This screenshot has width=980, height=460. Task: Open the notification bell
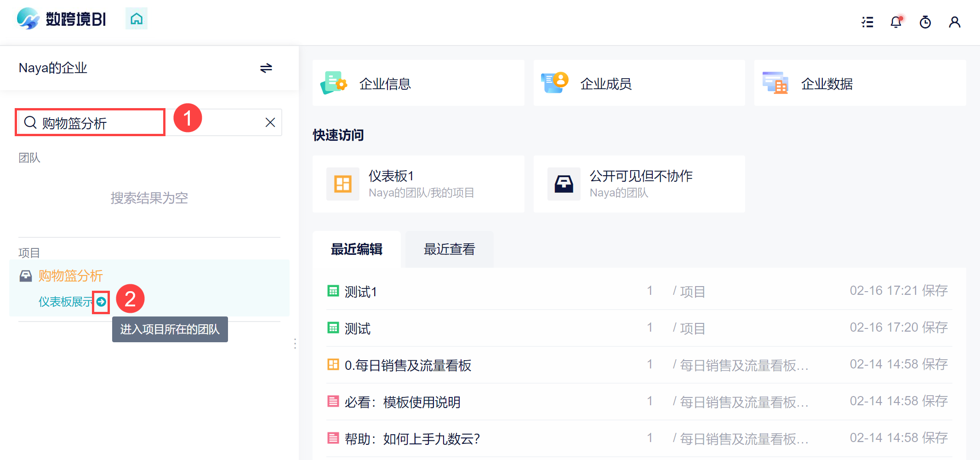[x=896, y=22]
